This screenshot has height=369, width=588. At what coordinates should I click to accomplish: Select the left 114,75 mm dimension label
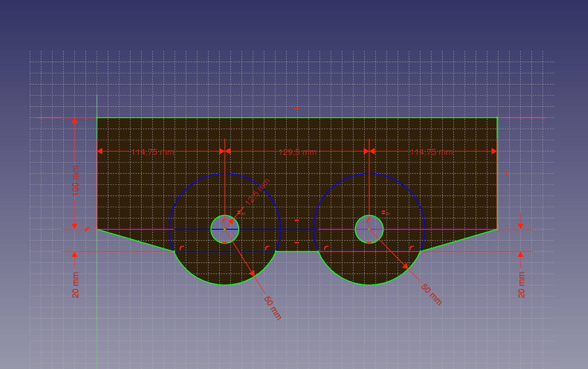pos(153,152)
